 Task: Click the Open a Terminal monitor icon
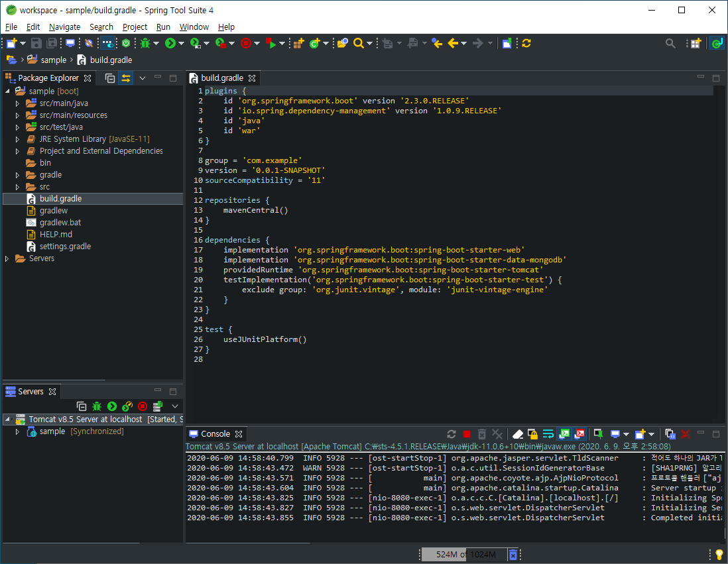pyautogui.click(x=70, y=43)
